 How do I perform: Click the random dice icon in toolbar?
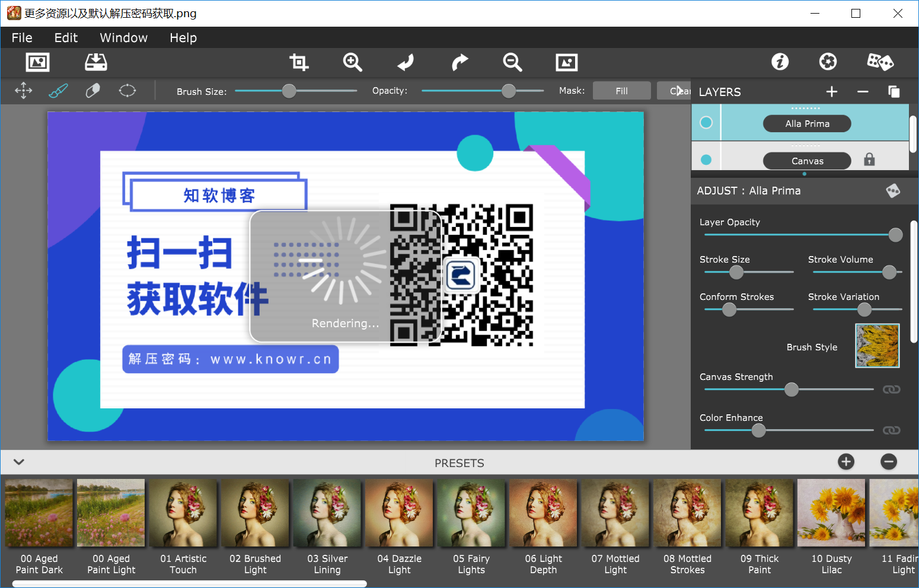(880, 62)
